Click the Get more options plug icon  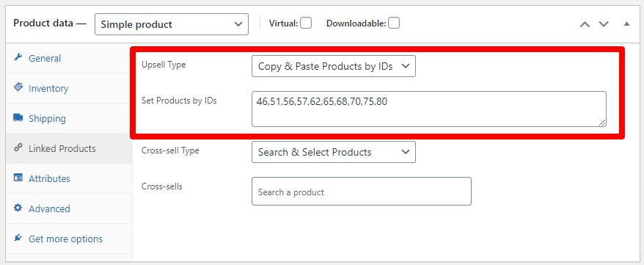[18, 238]
